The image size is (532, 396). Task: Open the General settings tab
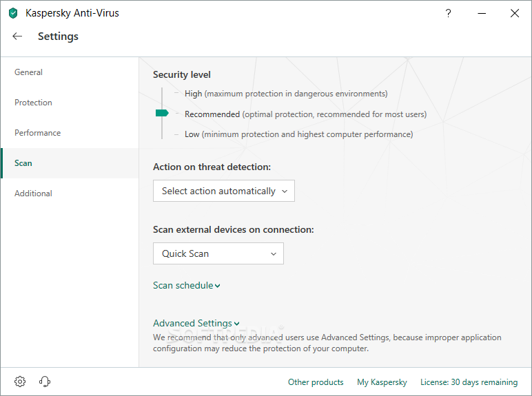point(70,72)
